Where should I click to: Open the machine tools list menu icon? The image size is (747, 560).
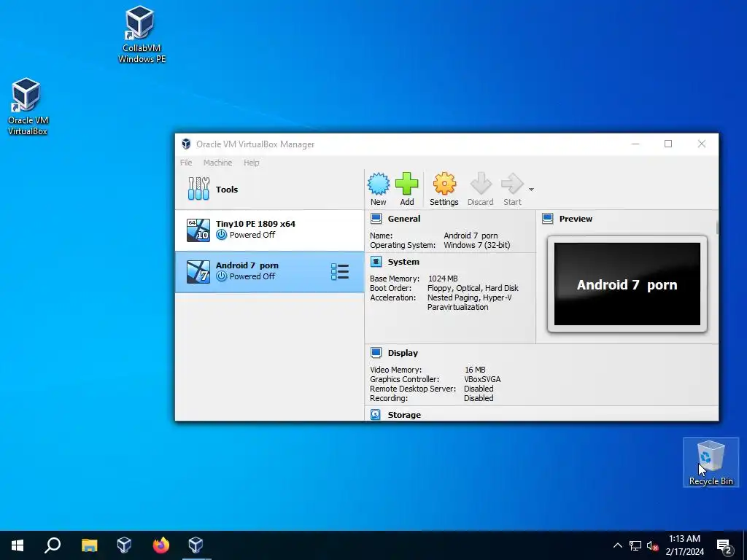point(340,272)
